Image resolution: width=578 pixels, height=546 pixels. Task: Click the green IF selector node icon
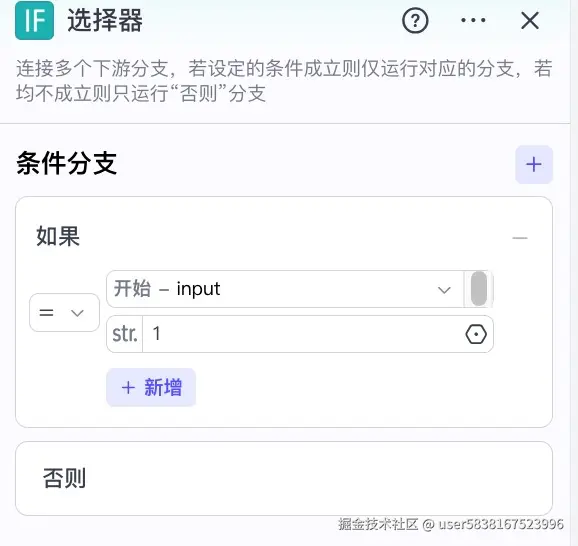[x=34, y=20]
